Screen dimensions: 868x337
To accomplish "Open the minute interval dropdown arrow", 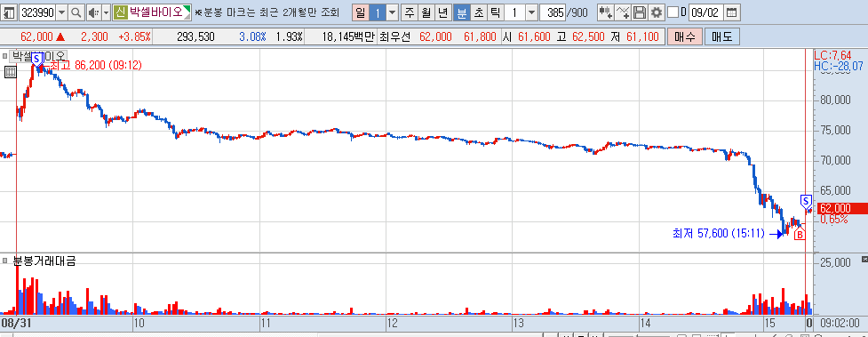I will click(x=531, y=12).
